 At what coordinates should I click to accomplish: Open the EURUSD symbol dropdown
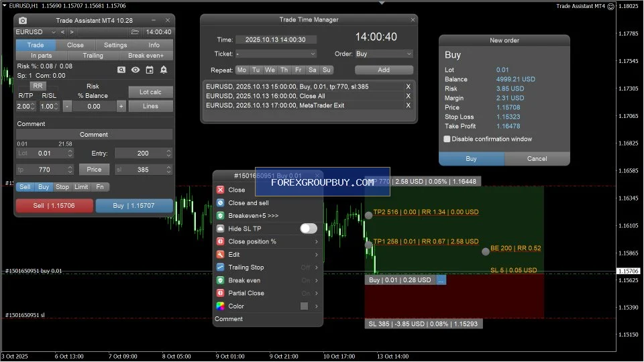coord(36,32)
